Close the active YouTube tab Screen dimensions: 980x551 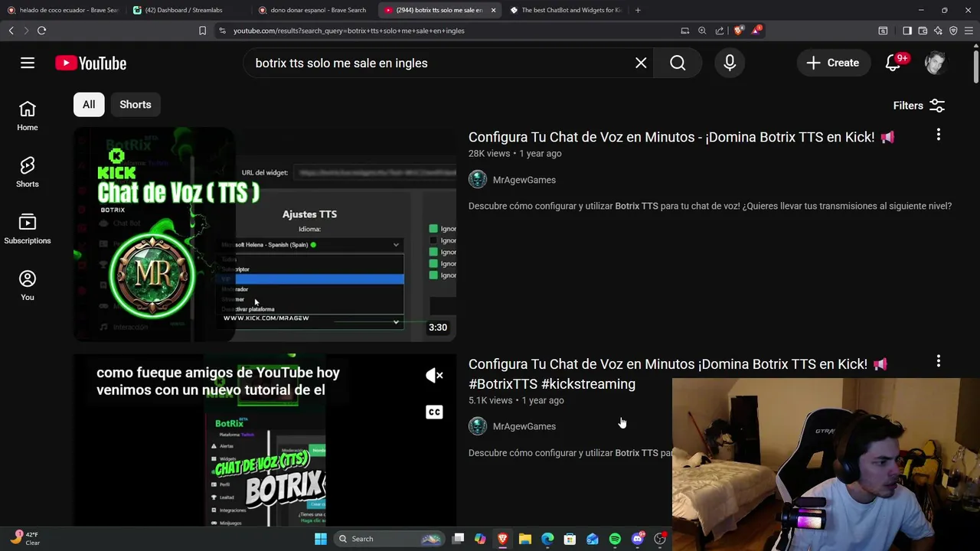pos(493,10)
